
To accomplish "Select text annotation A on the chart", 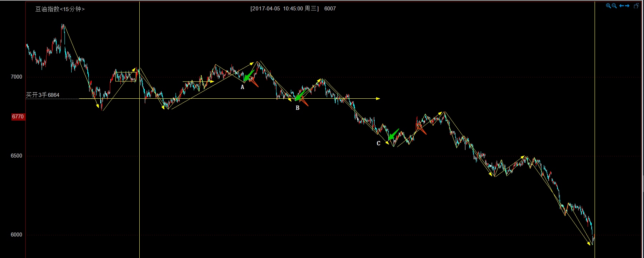I will (x=242, y=87).
